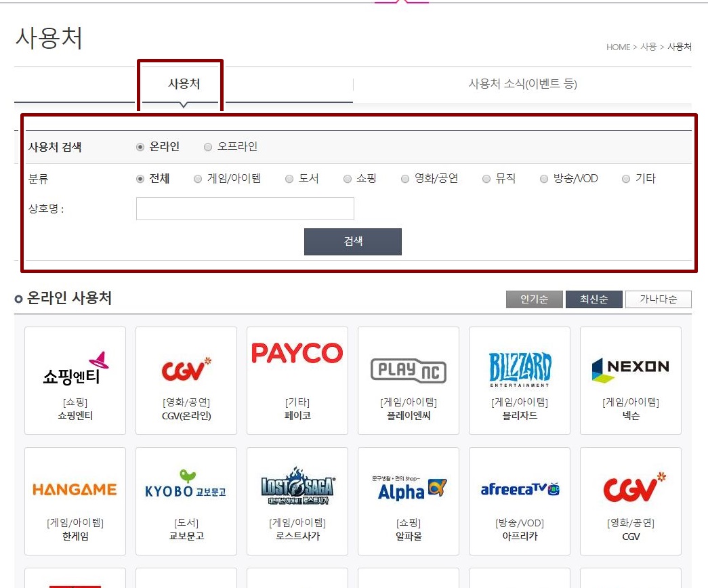Choose the 전체 category radio

tap(140, 179)
